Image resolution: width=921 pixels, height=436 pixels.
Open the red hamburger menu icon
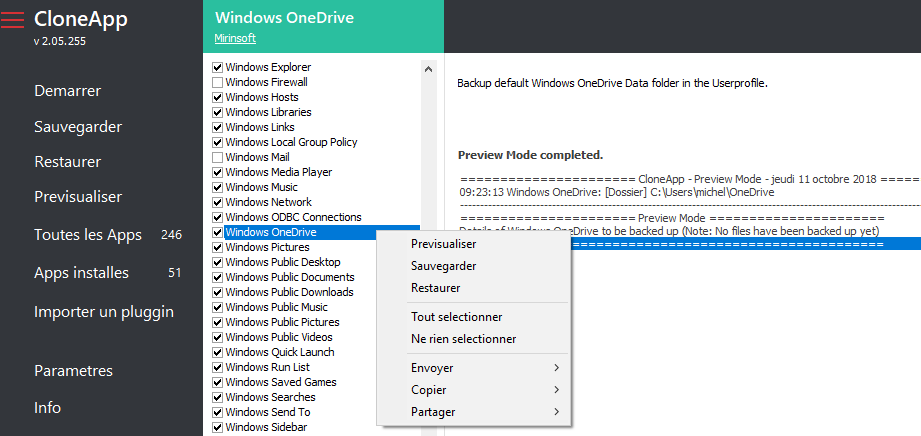[x=12, y=20]
